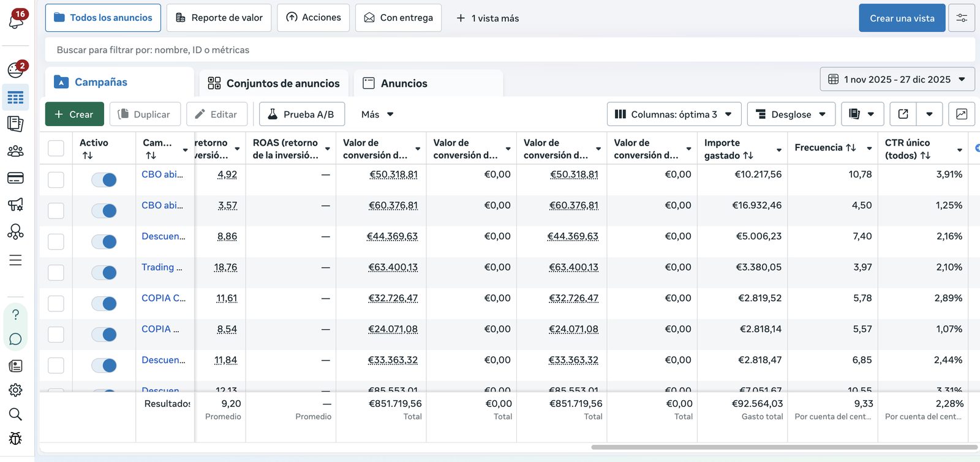The image size is (980, 462).
Task: Open the chat bubble support icon
Action: (x=15, y=339)
